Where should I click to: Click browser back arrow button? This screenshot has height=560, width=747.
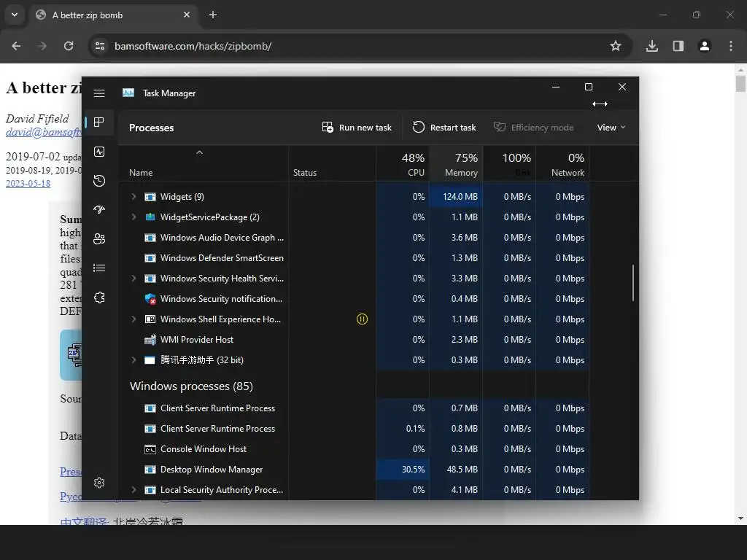pyautogui.click(x=16, y=46)
